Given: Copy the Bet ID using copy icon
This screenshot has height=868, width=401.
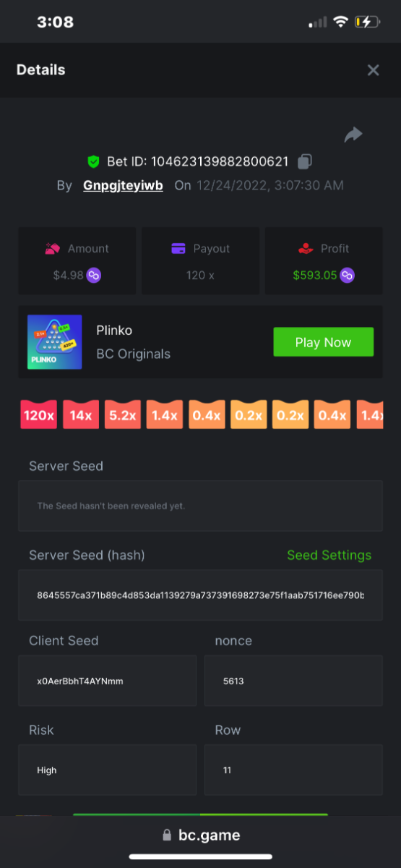Looking at the screenshot, I should (x=305, y=161).
